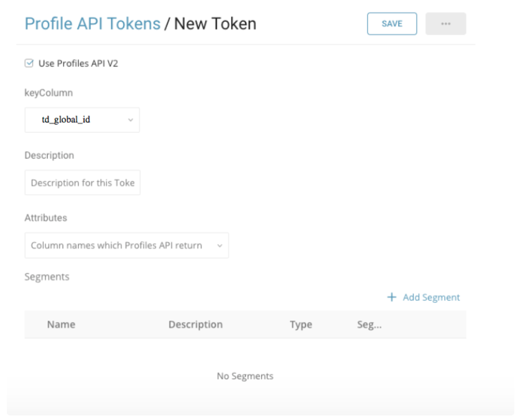The height and width of the screenshot is (420, 520).
Task: Click the Type column header
Action: point(301,325)
